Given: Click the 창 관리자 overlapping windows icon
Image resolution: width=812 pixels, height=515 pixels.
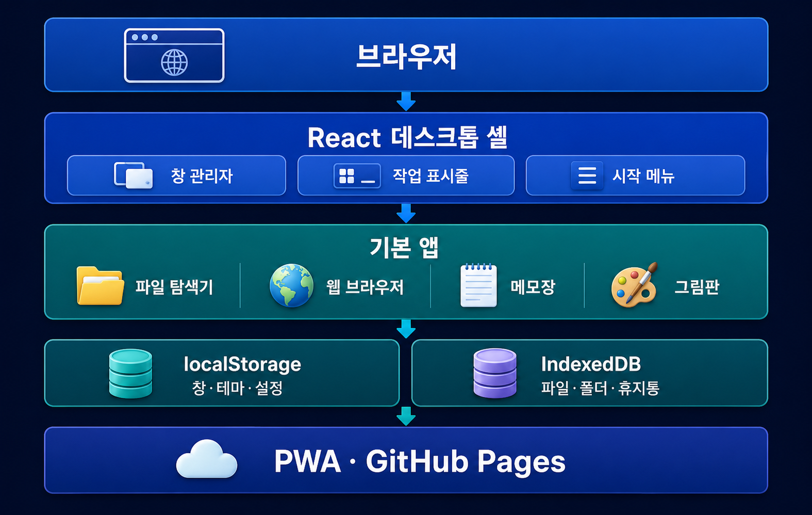Looking at the screenshot, I should point(134,175).
